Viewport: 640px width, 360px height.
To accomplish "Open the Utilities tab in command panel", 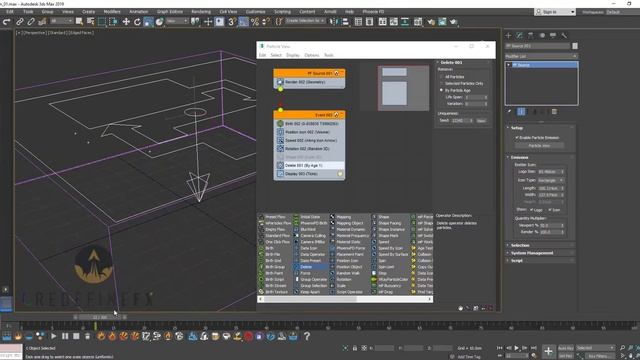I will coord(564,36).
